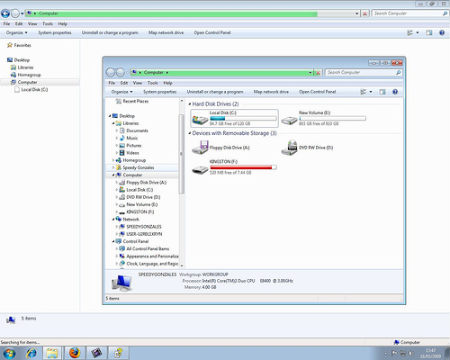The width and height of the screenshot is (450, 360).
Task: Open Windows Explorer folder on taskbar
Action: [x=52, y=353]
